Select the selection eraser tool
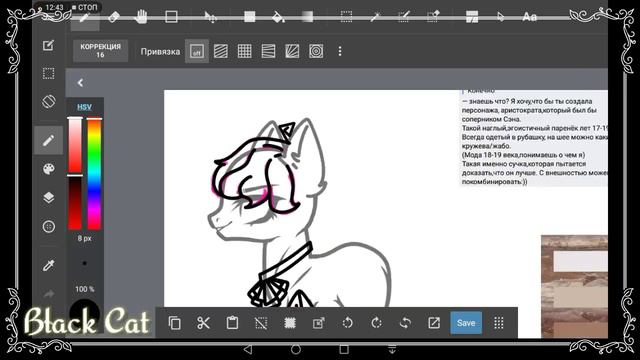 [x=433, y=17]
